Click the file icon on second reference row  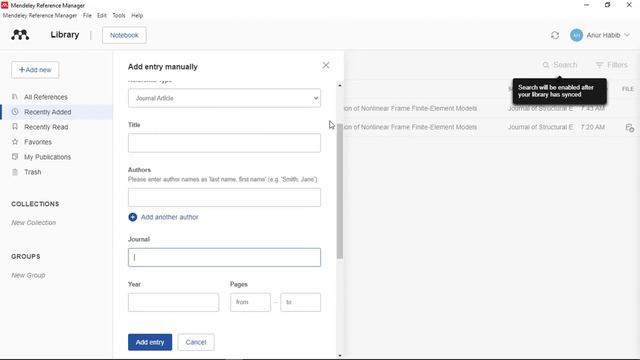tap(629, 128)
